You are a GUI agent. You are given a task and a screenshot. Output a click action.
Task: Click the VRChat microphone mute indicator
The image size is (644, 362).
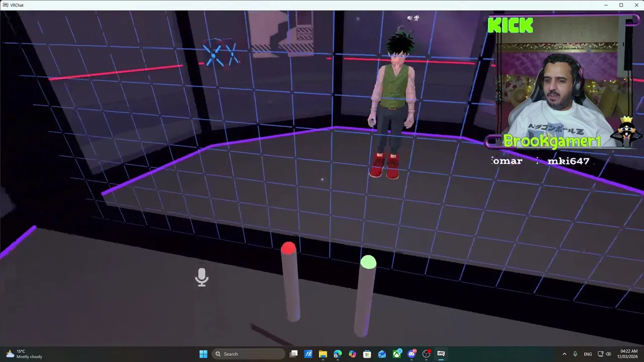click(x=202, y=277)
